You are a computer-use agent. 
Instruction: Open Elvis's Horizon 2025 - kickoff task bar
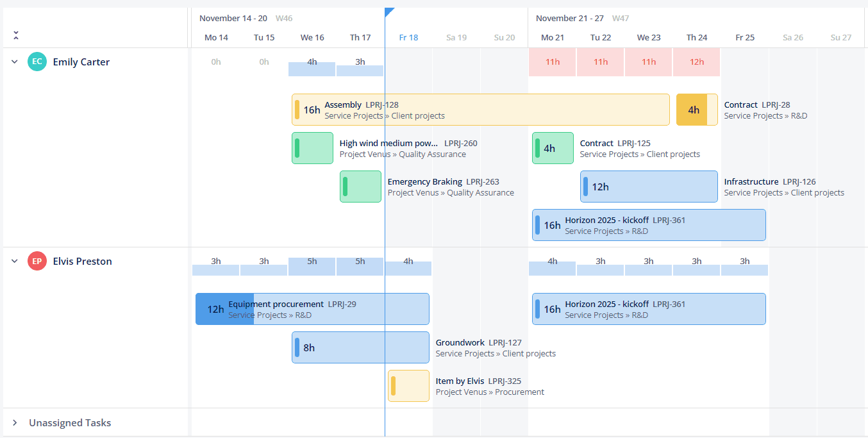(649, 309)
